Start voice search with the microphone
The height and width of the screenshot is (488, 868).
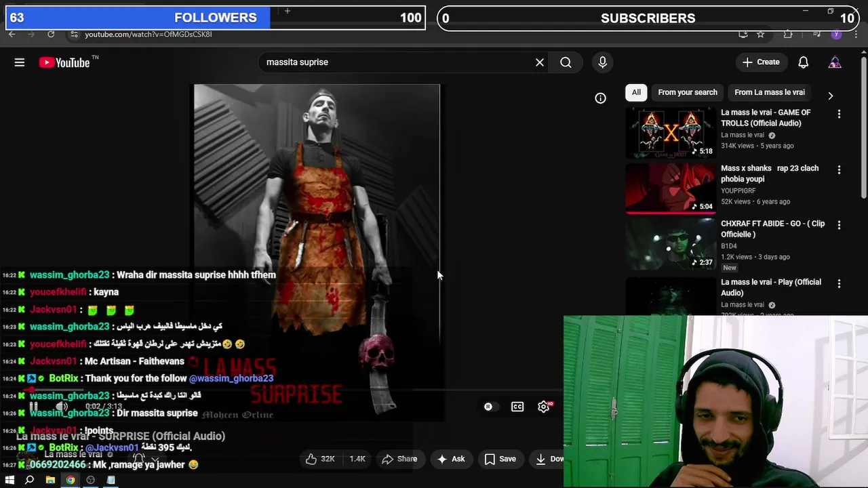pos(602,62)
